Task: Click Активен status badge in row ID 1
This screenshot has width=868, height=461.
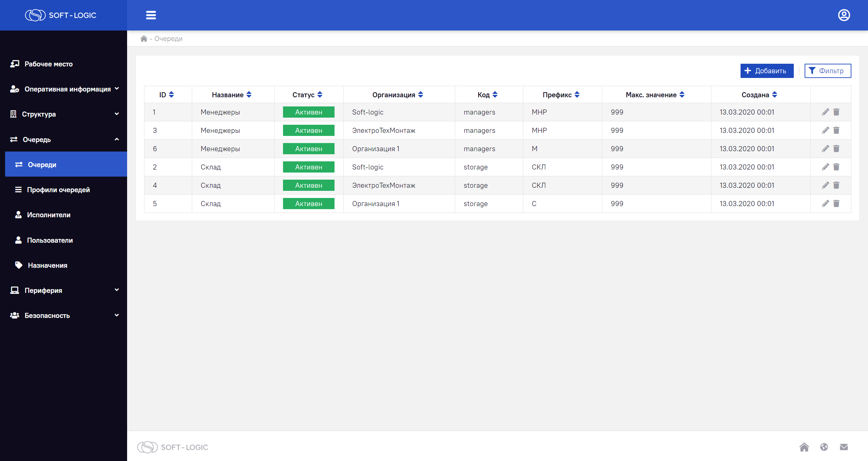Action: click(308, 112)
